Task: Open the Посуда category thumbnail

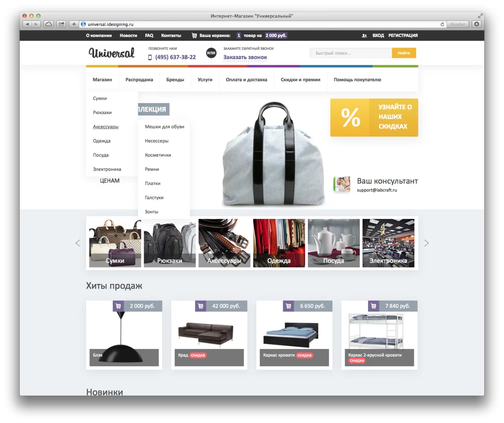Action: point(334,243)
